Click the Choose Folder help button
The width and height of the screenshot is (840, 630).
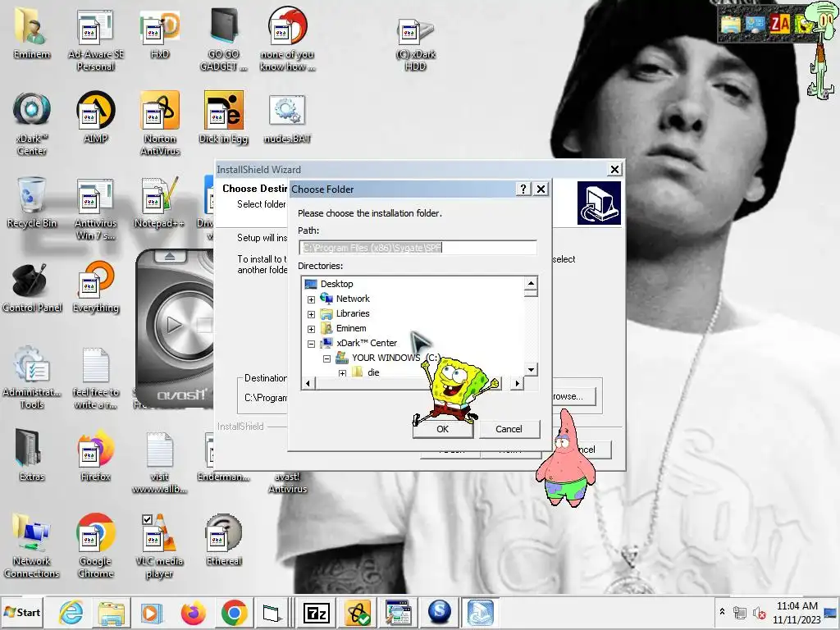523,189
